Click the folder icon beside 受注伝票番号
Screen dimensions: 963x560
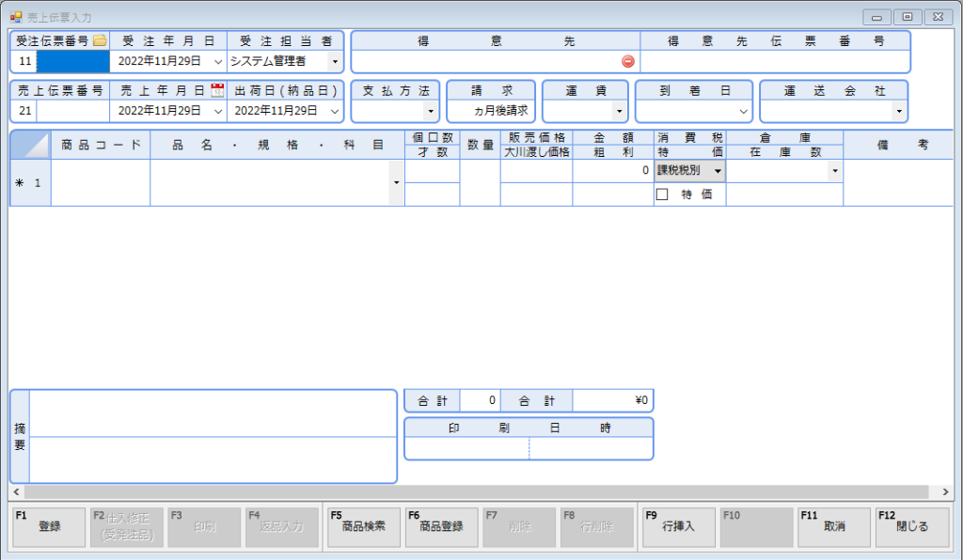click(99, 40)
